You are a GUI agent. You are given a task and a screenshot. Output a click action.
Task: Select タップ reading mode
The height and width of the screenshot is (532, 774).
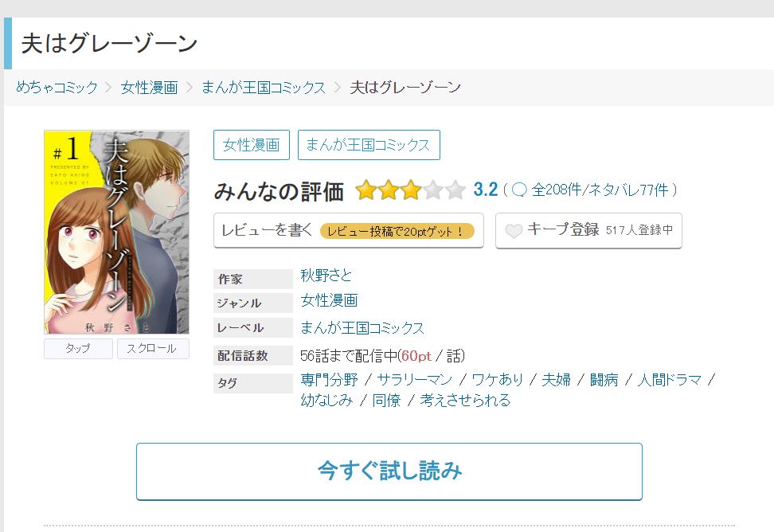(78, 348)
